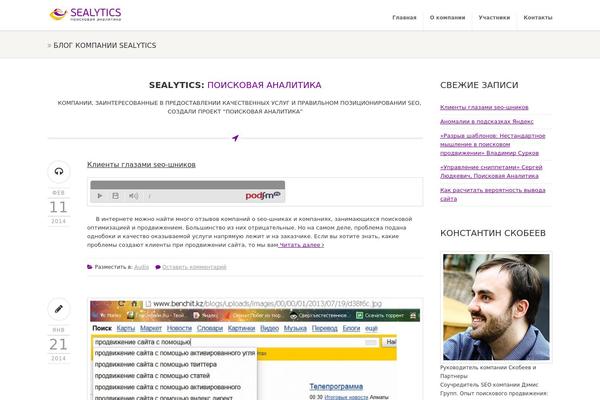The height and width of the screenshot is (400, 600).
Task: Click the Sealytics: Поисковая аналитика heading
Action: click(x=235, y=85)
